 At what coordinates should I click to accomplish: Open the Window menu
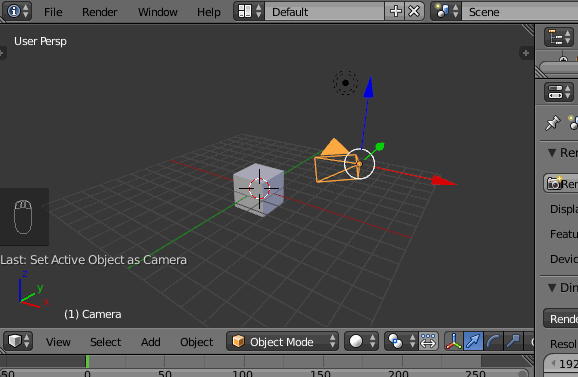click(158, 12)
